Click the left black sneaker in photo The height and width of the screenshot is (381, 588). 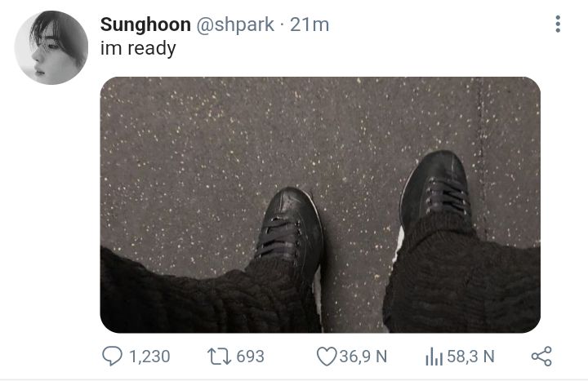point(291,228)
